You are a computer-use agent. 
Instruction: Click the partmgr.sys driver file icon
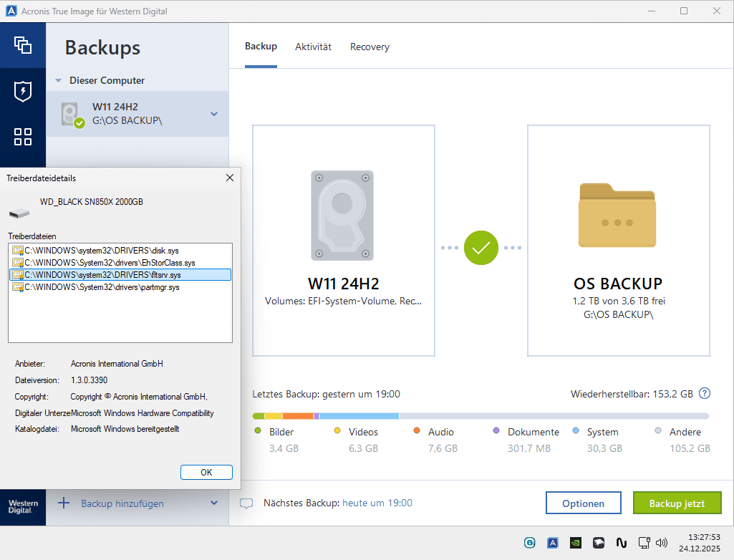coord(18,287)
